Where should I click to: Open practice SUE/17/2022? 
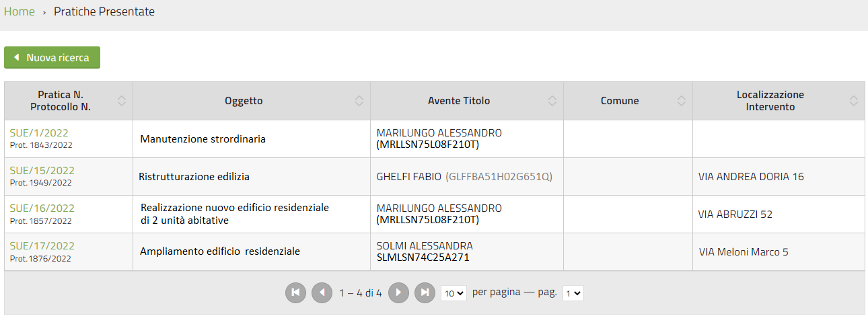tap(42, 246)
